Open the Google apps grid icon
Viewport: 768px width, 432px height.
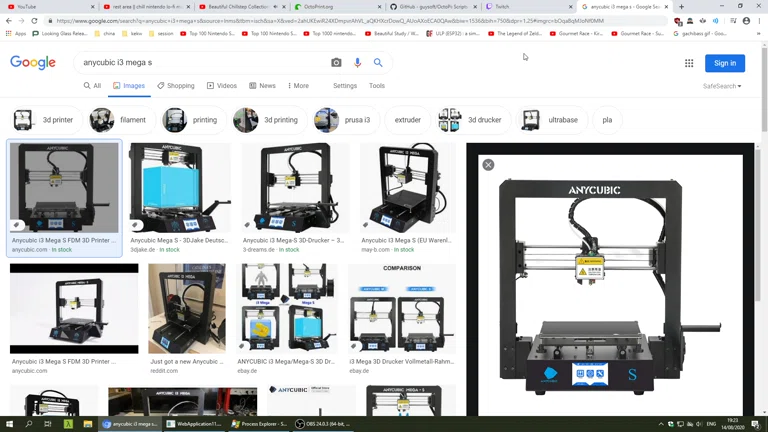coord(689,63)
